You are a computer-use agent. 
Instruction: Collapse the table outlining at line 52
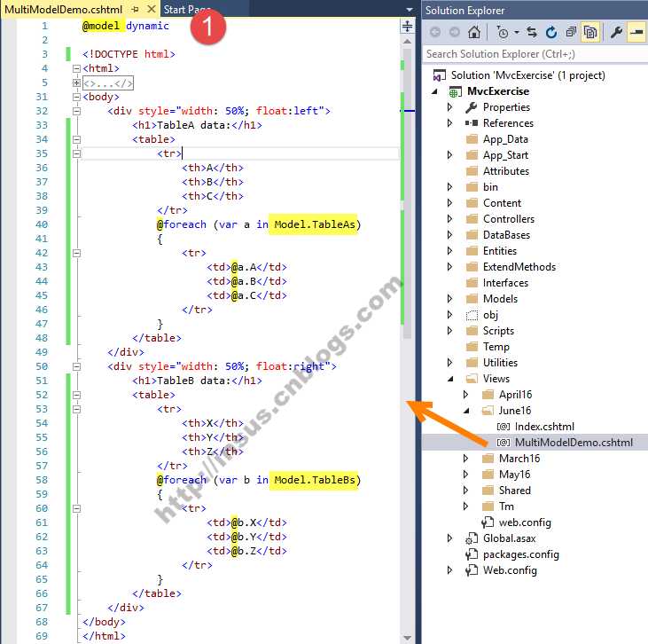76,395
